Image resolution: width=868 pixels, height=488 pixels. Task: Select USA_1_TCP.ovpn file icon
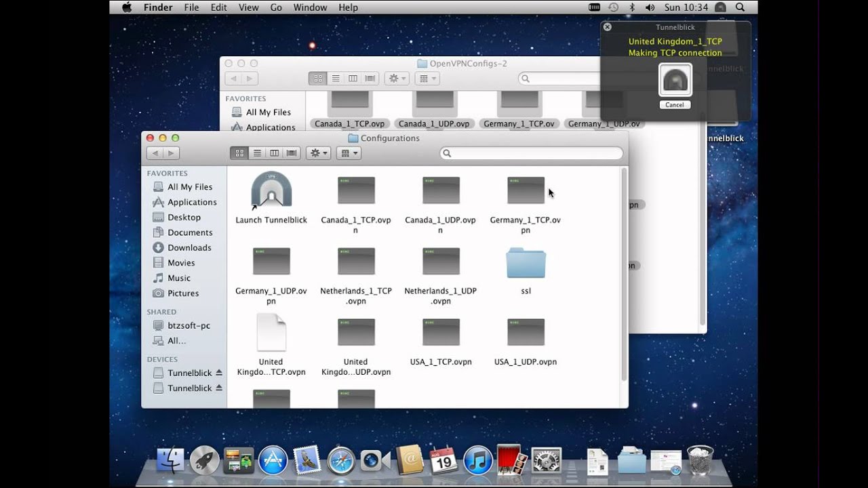point(441,332)
